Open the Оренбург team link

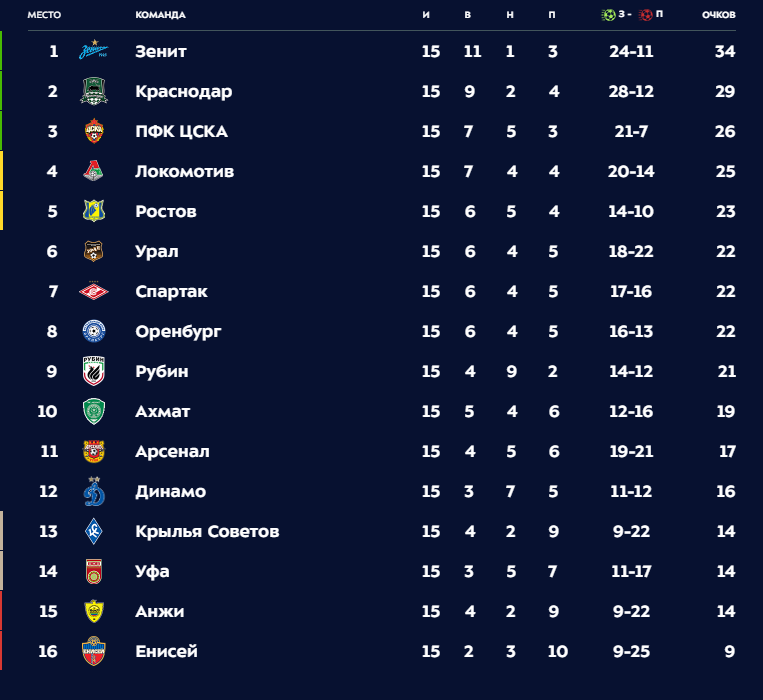(178, 332)
